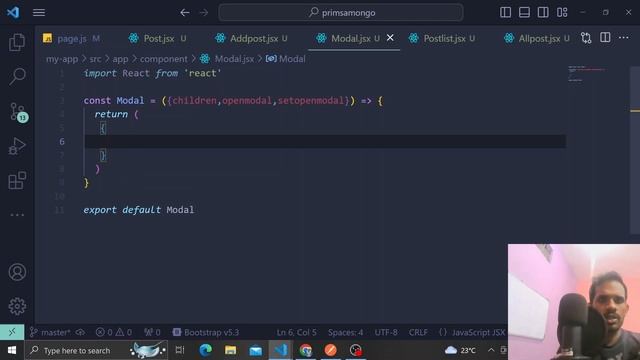This screenshot has width=640, height=360.
Task: Change line ending via CRLF
Action: tap(418, 332)
